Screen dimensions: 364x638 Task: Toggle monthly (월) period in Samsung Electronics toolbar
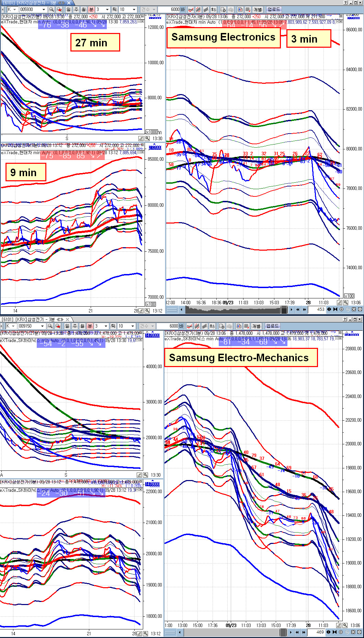click(x=84, y=10)
